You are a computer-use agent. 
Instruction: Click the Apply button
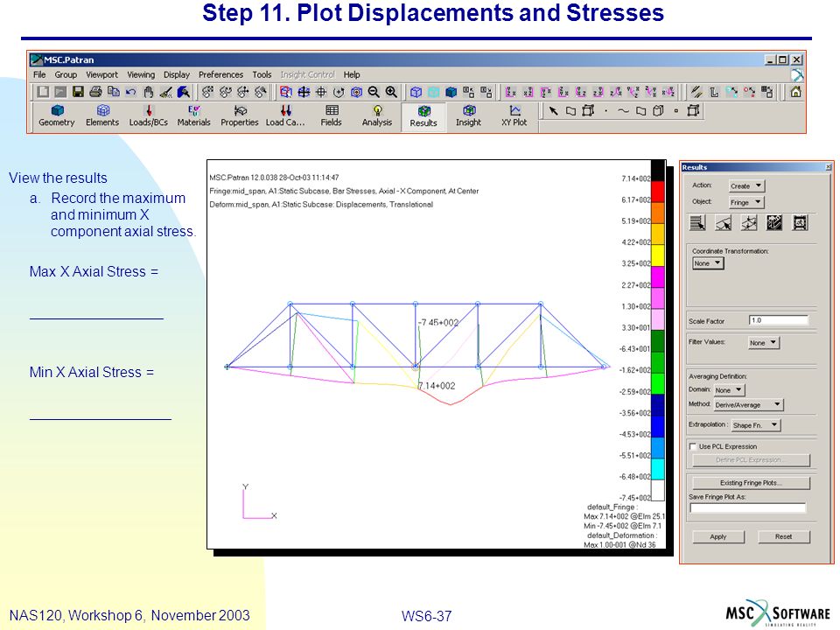click(x=718, y=536)
